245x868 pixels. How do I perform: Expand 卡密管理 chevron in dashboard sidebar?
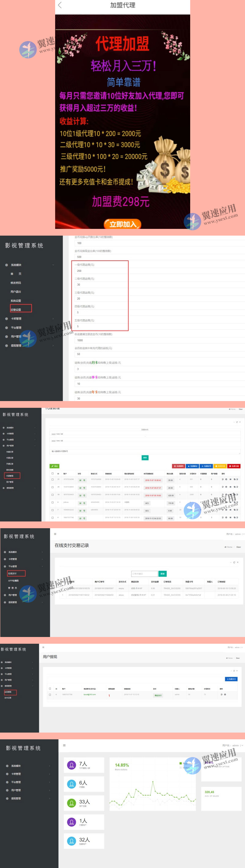(x=50, y=774)
